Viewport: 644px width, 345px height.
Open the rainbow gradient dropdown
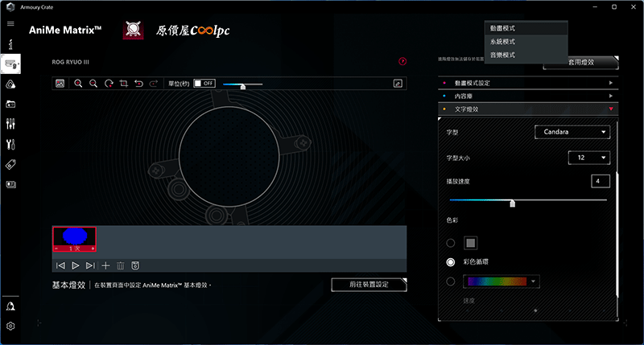[x=501, y=281]
